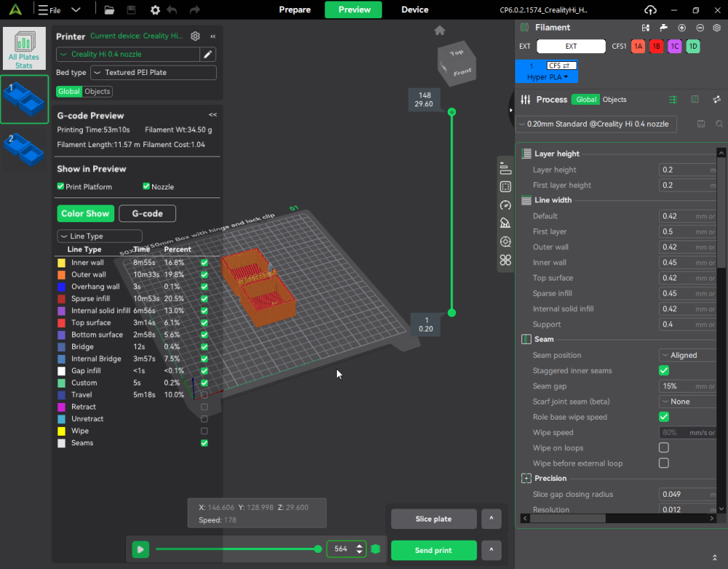728x569 pixels.
Task: Expand Send print options arrow
Action: 491,550
